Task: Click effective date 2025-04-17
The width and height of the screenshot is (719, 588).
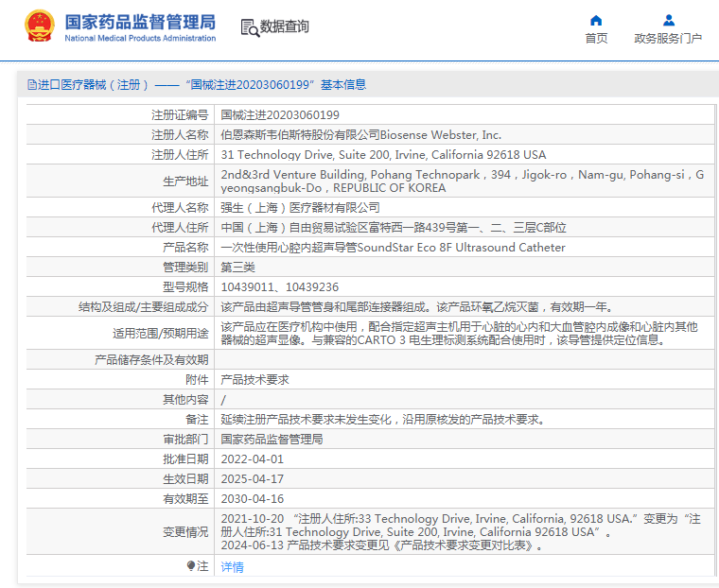Action: 253,479
